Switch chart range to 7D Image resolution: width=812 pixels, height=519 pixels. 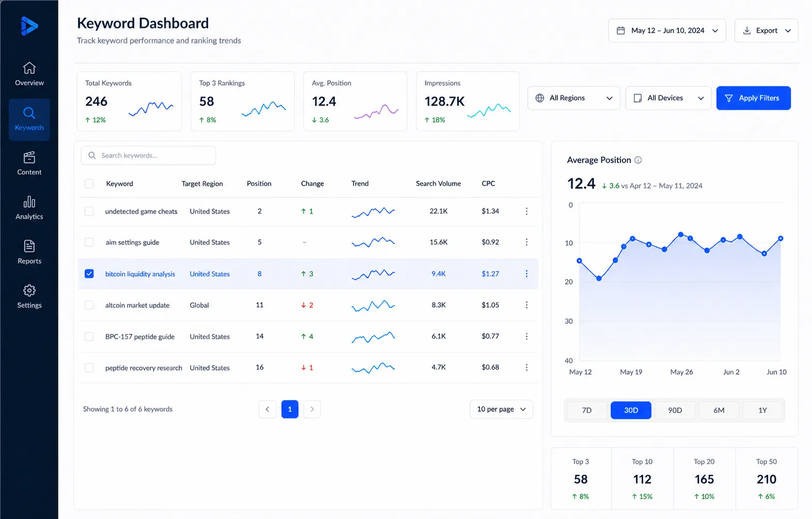click(587, 410)
